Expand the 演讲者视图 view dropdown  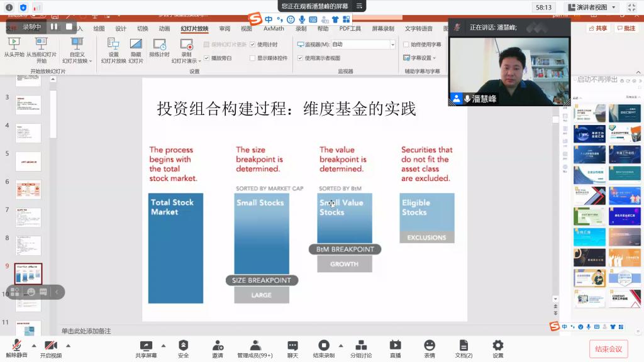click(x=613, y=8)
